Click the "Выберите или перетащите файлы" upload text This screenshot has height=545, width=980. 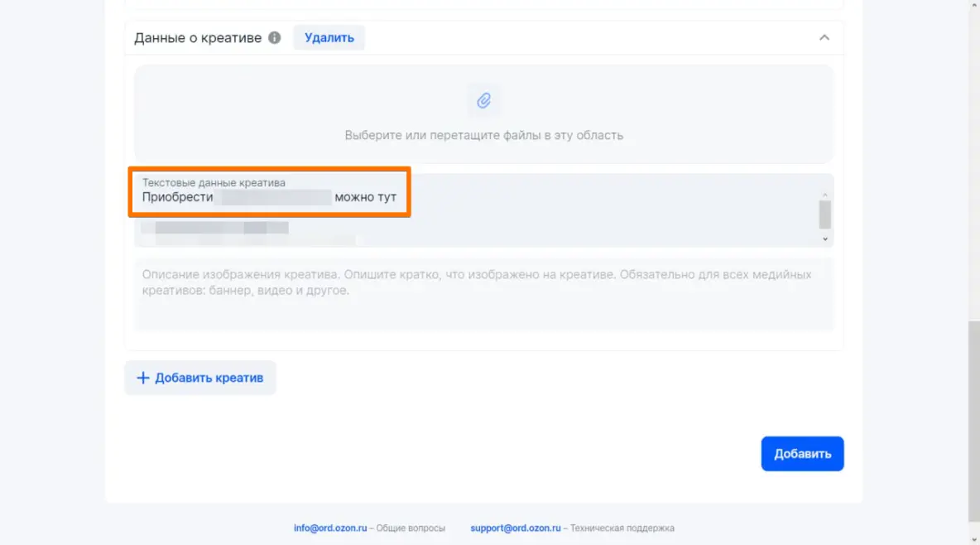point(483,135)
